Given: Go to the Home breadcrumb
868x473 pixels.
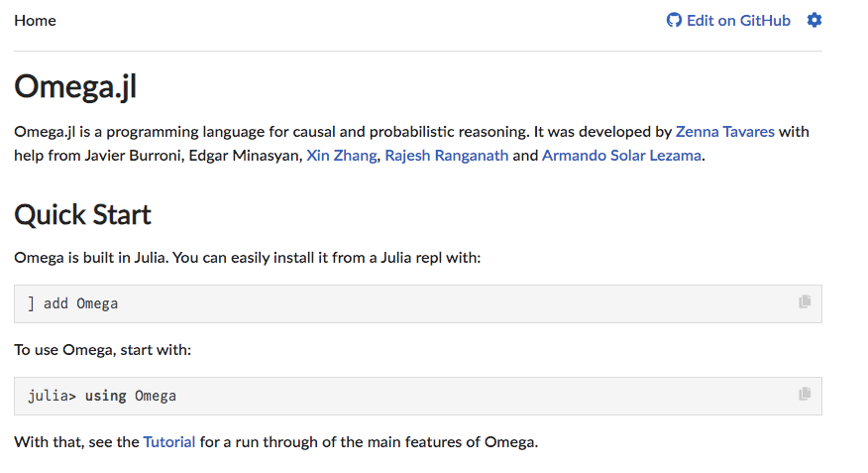Looking at the screenshot, I should coord(35,21).
